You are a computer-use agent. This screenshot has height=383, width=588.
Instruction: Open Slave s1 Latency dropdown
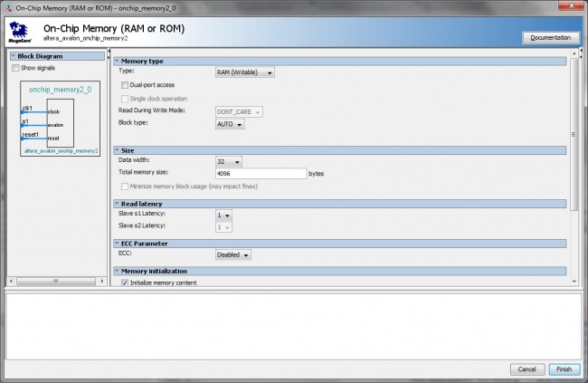[x=223, y=215]
